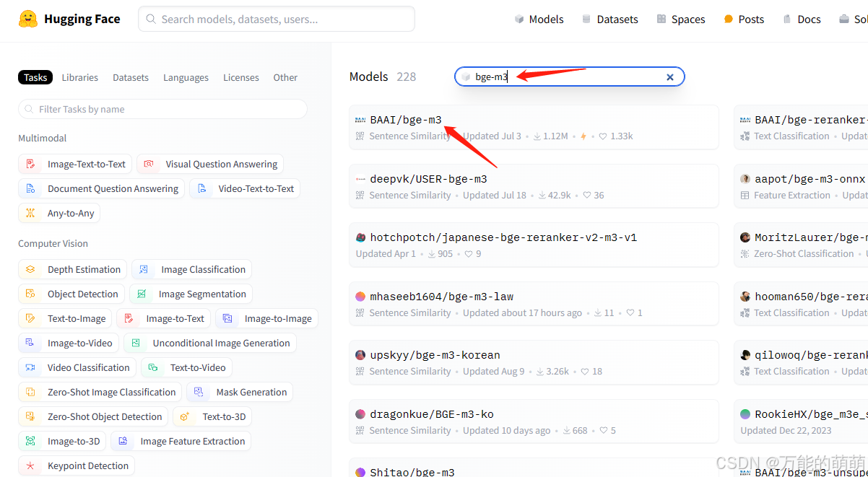Select the Unconditional Image Generation task

pos(210,343)
